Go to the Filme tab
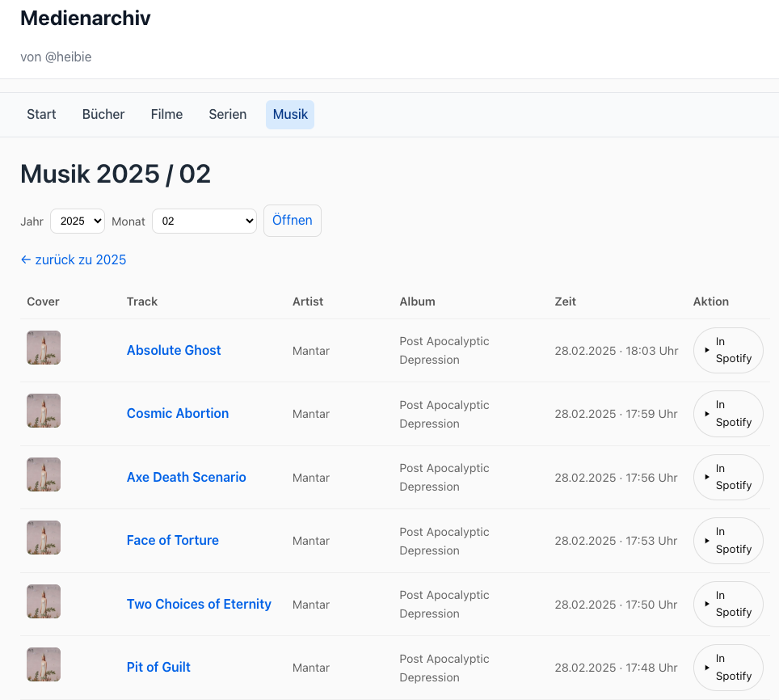 [x=166, y=115]
